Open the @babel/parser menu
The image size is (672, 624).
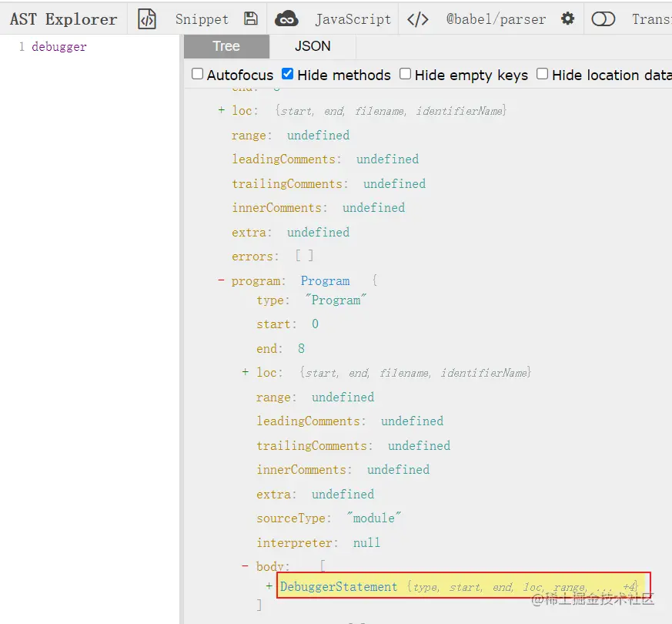(x=496, y=19)
